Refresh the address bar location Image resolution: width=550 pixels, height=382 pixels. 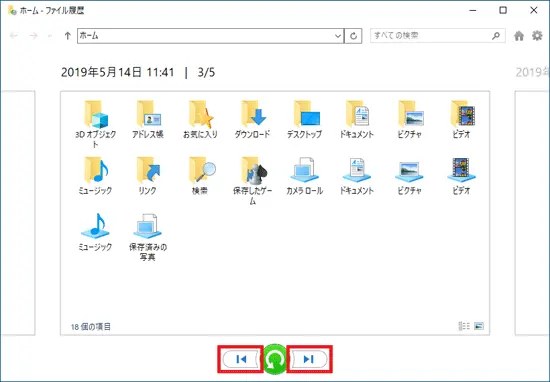coord(354,36)
